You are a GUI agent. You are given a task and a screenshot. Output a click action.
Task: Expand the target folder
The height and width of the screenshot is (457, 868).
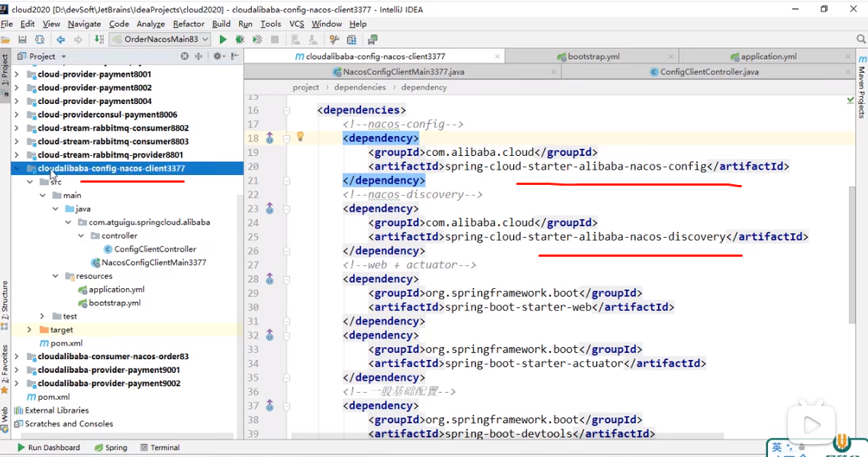click(29, 329)
